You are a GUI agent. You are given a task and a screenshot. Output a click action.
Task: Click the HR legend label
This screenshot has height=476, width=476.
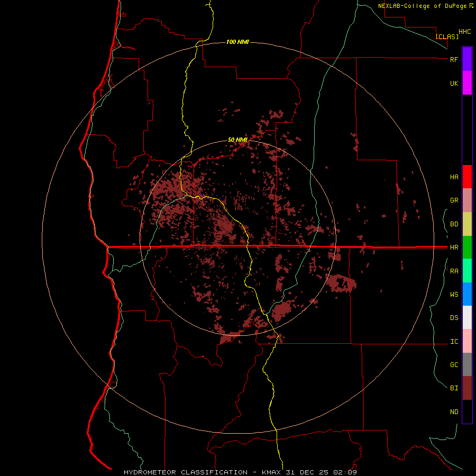click(454, 248)
